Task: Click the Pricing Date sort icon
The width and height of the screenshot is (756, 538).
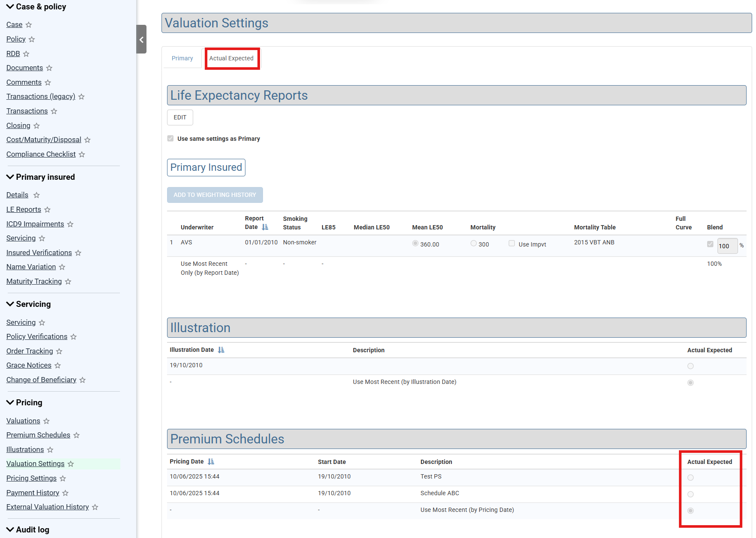Action: coord(211,462)
